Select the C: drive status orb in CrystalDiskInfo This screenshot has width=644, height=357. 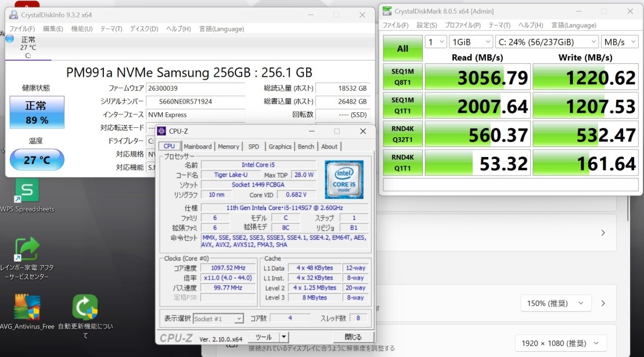tap(10, 39)
